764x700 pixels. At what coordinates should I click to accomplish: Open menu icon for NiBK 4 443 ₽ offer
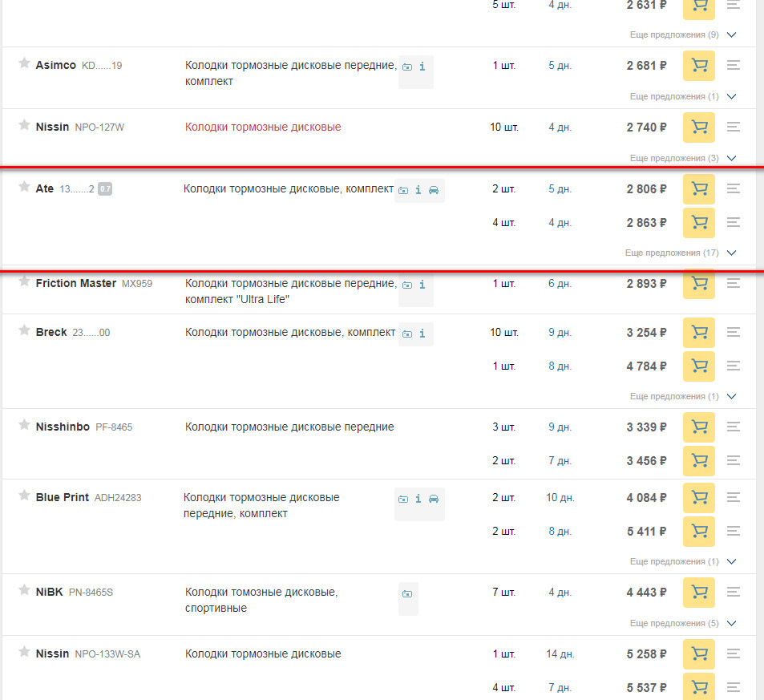pos(734,592)
